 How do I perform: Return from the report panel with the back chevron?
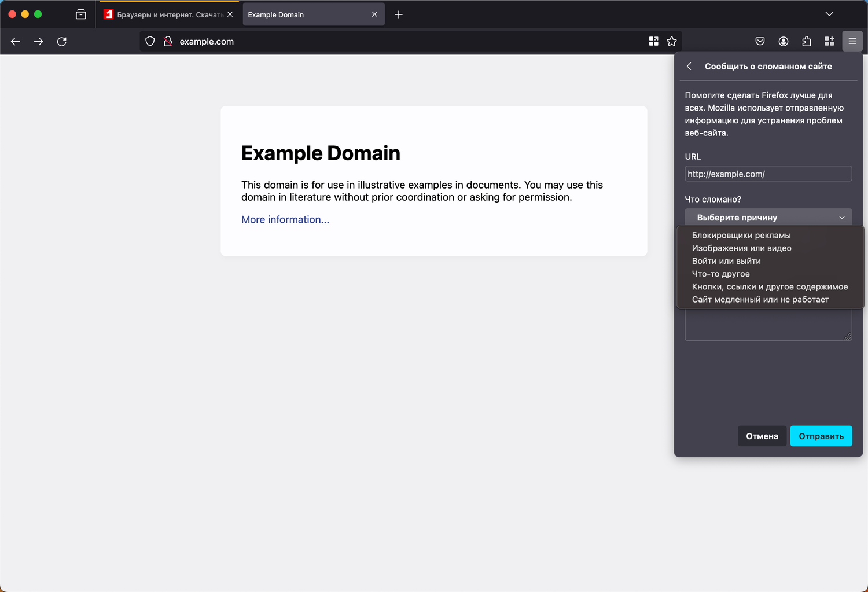689,67
